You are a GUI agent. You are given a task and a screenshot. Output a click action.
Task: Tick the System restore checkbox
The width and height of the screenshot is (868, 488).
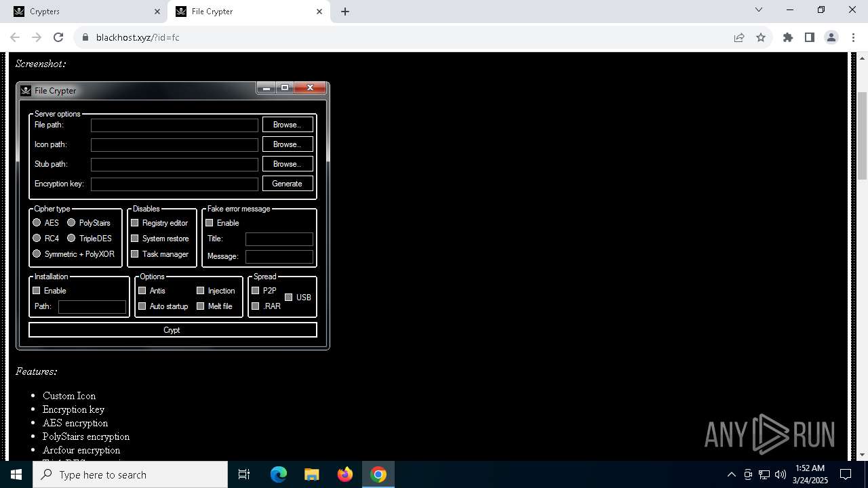click(135, 238)
